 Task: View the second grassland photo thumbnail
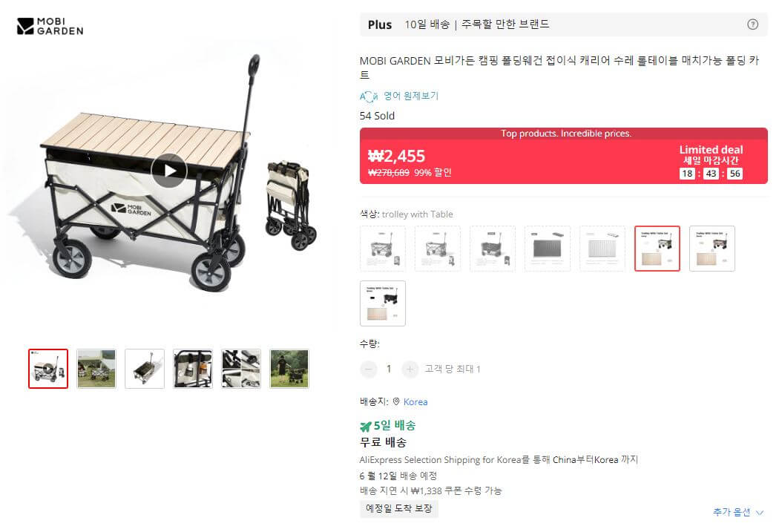click(96, 368)
